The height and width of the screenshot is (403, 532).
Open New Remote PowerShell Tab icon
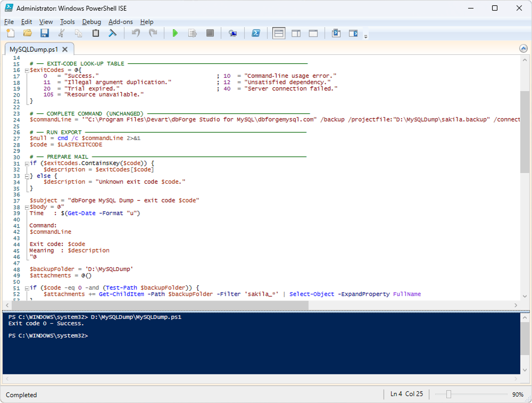(x=232, y=33)
